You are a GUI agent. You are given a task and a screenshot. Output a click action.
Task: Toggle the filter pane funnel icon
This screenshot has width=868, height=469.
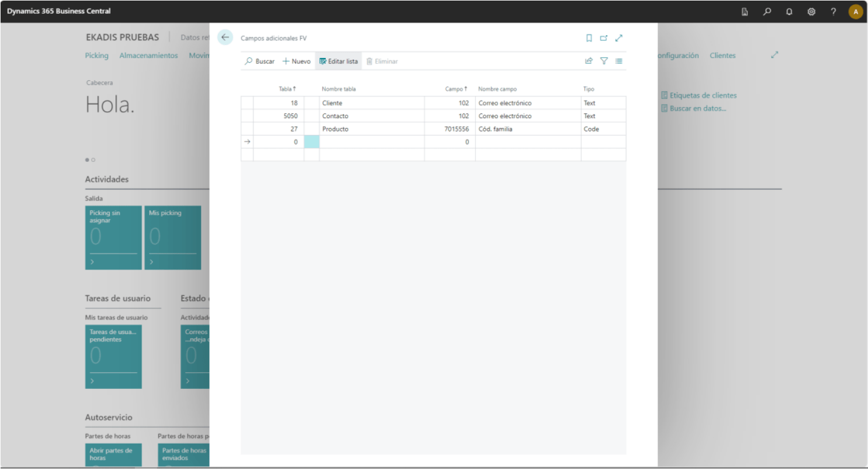[603, 61]
